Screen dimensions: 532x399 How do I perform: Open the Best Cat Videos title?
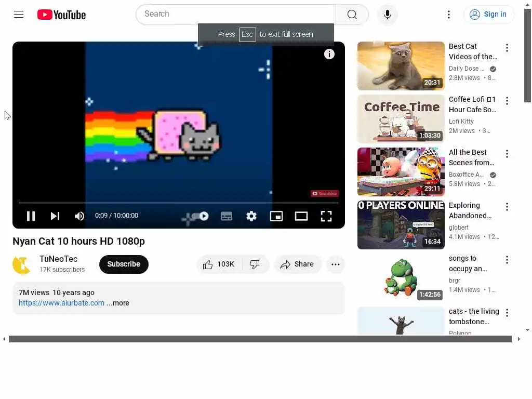[473, 51]
